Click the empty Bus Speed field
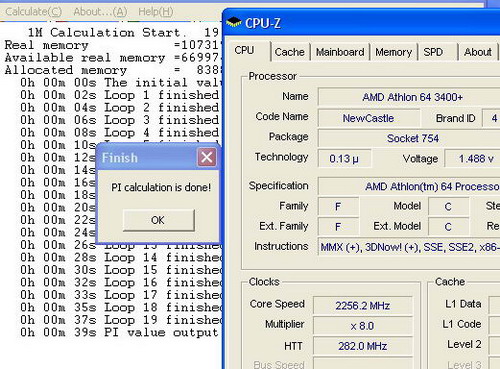Viewport: 500px width, 369px height. tap(363, 364)
